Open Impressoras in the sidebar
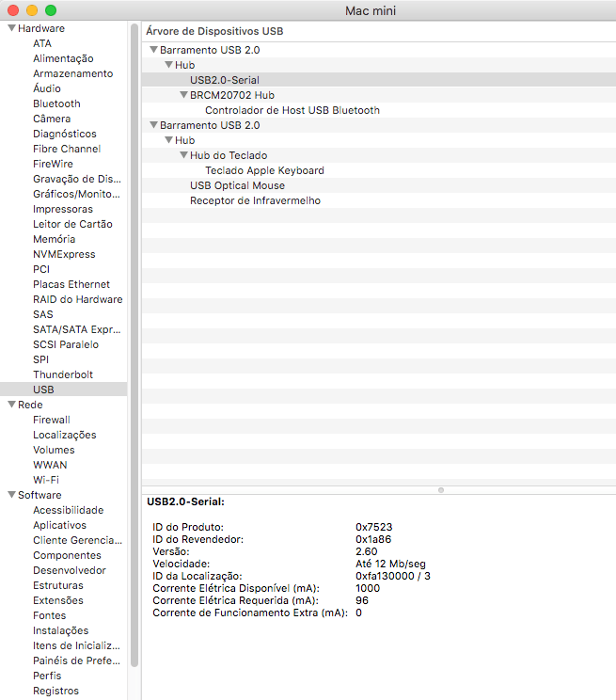The image size is (616, 700). coord(63,209)
